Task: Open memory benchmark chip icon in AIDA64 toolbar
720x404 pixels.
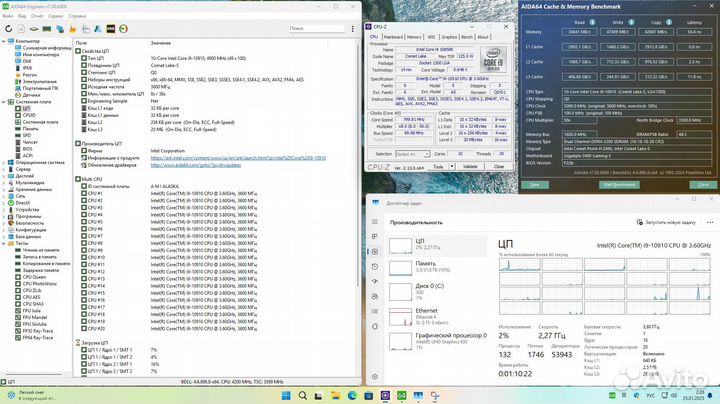Action: pos(47,29)
